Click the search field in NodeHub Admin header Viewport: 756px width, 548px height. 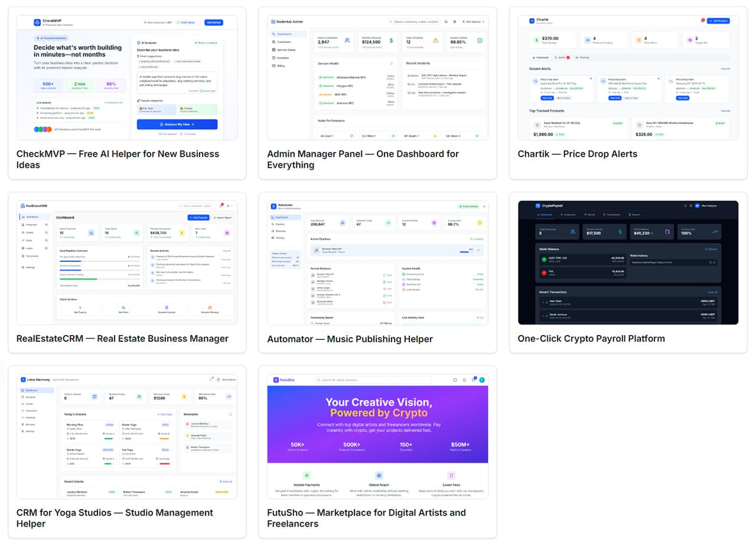414,21
